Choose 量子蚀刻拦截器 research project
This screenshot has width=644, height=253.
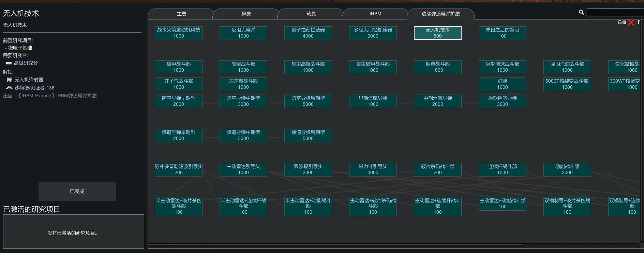point(308,33)
